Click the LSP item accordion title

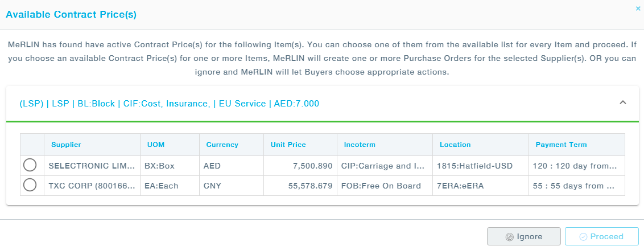(x=169, y=104)
